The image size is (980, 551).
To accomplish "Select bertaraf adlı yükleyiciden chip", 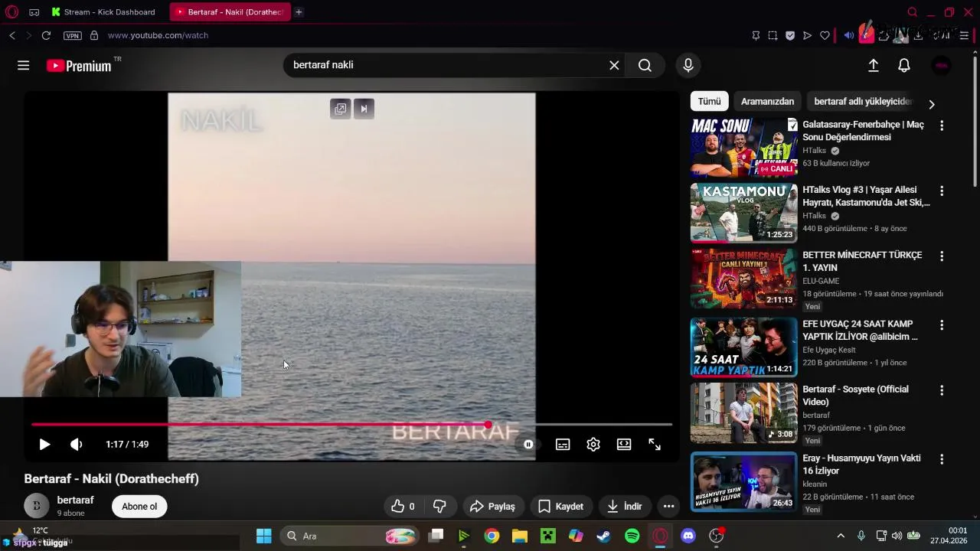I will [863, 101].
